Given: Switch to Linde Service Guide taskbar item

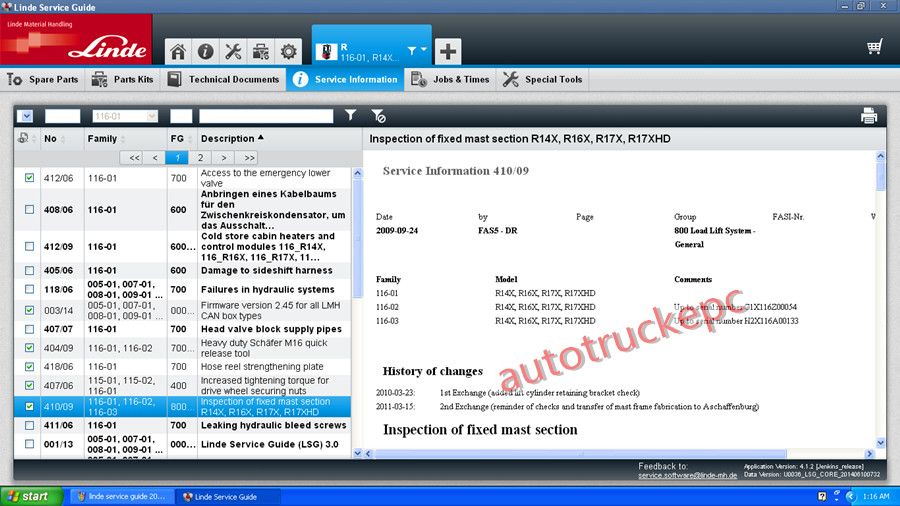Looking at the screenshot, I should (227, 497).
